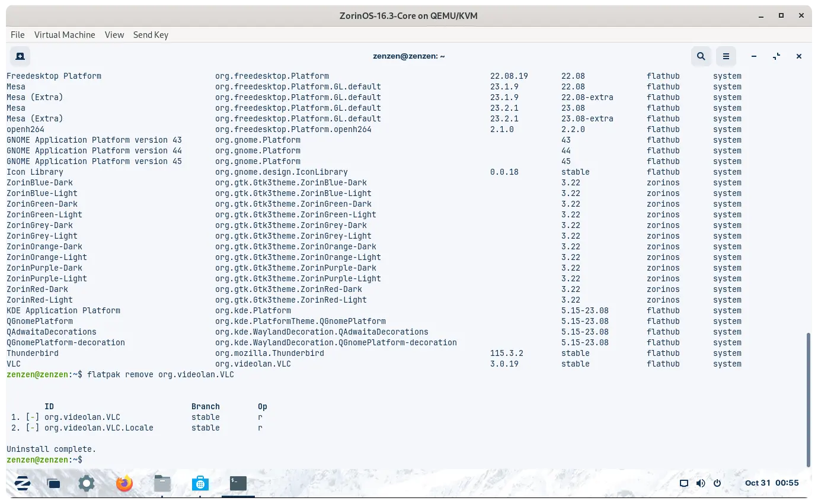
Task: Click the workspace overview taskbar icon
Action: point(54,483)
